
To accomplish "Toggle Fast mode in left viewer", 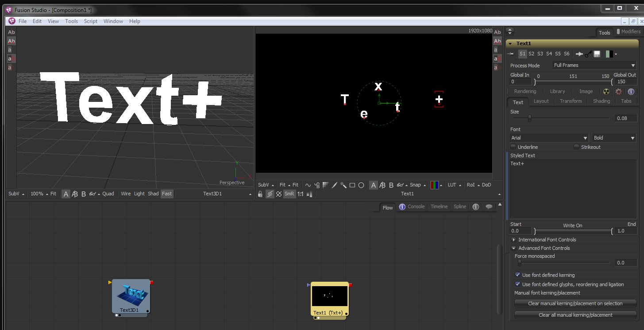I will [x=167, y=194].
